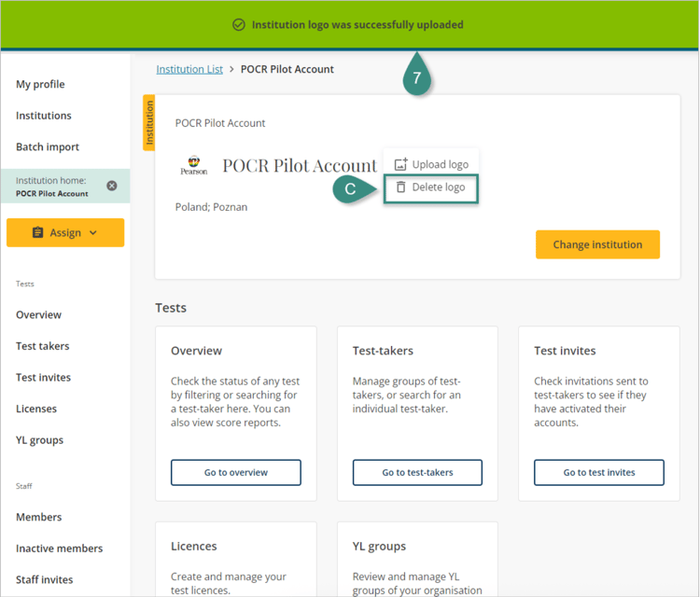Click the Upload logo image icon
This screenshot has height=597, width=700.
click(401, 164)
